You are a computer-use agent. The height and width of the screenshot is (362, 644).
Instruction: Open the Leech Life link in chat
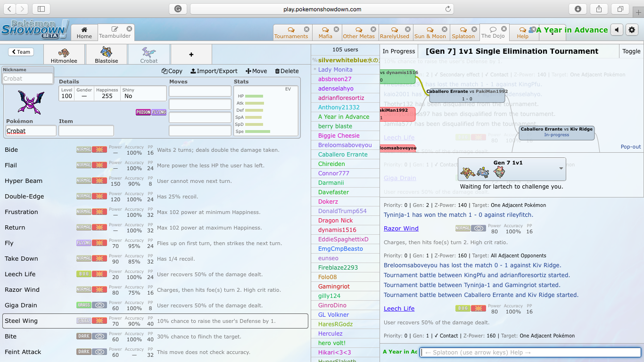click(399, 308)
